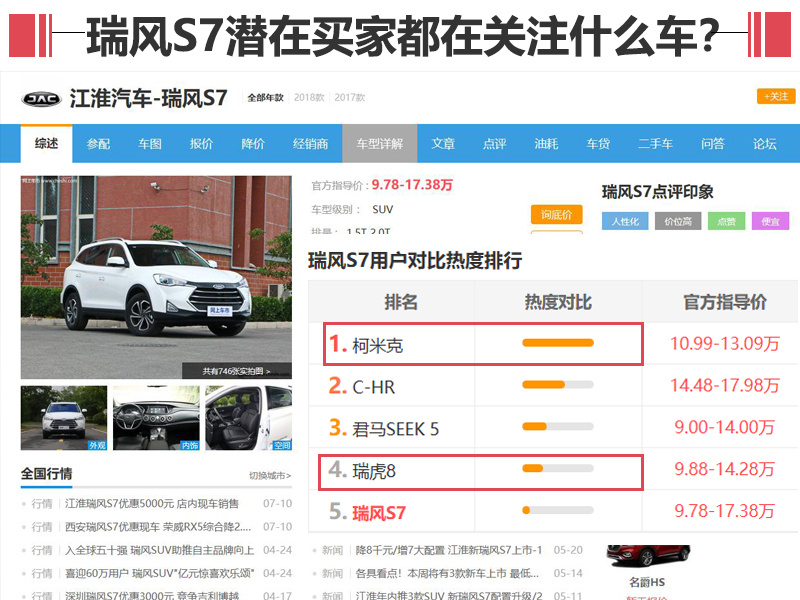Go to the 报价 tab
The width and height of the screenshot is (800, 600).
click(201, 144)
